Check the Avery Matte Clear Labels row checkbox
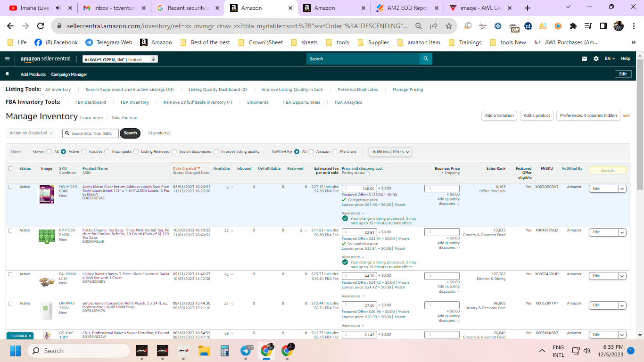 tap(10, 187)
